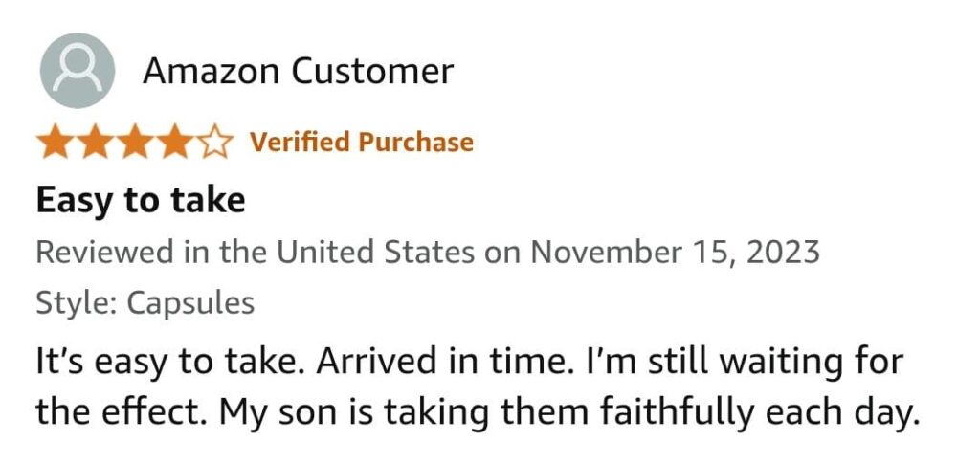Click the empty fifth rating star

tap(216, 144)
